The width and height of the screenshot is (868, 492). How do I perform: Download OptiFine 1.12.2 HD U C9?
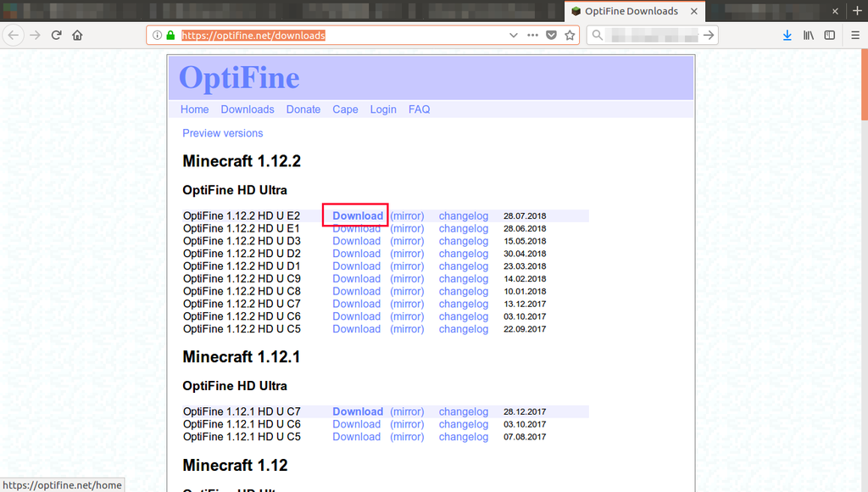coord(357,279)
